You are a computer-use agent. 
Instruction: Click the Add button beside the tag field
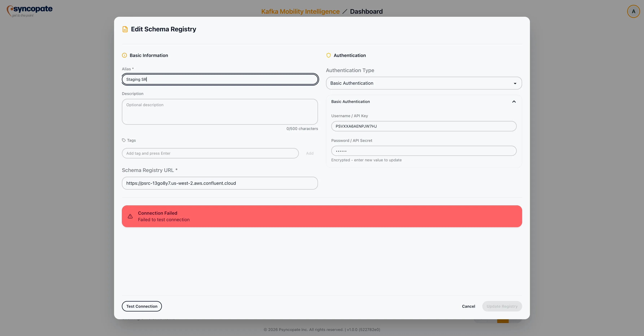click(x=310, y=153)
